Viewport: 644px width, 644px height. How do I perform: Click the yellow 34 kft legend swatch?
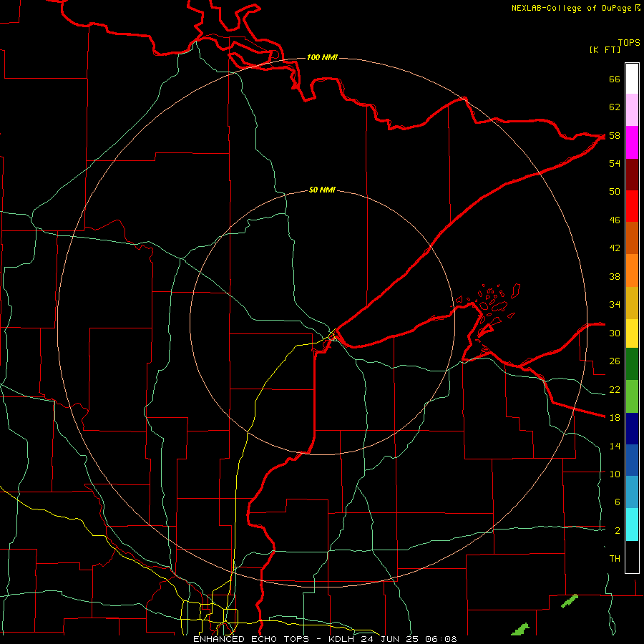coord(632,333)
